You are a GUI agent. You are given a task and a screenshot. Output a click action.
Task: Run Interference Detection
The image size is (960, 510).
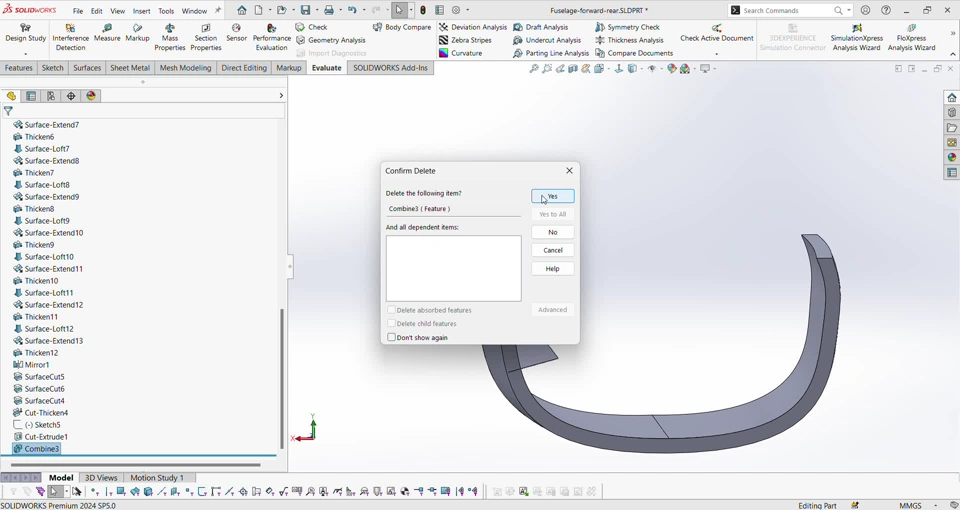coord(70,37)
